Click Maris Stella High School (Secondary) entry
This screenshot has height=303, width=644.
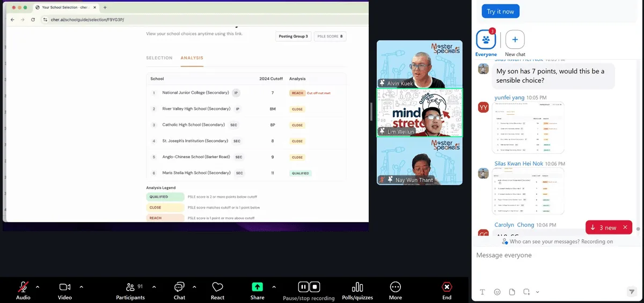[196, 173]
